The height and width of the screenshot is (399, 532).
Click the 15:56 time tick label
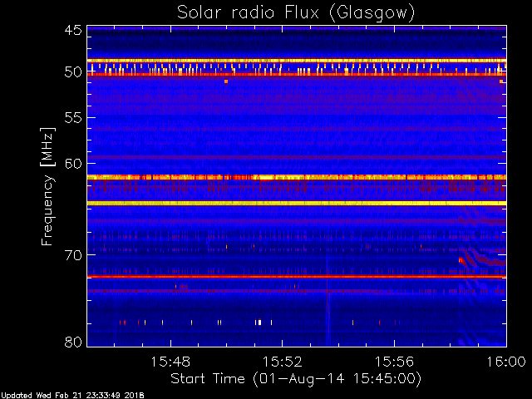[394, 362]
